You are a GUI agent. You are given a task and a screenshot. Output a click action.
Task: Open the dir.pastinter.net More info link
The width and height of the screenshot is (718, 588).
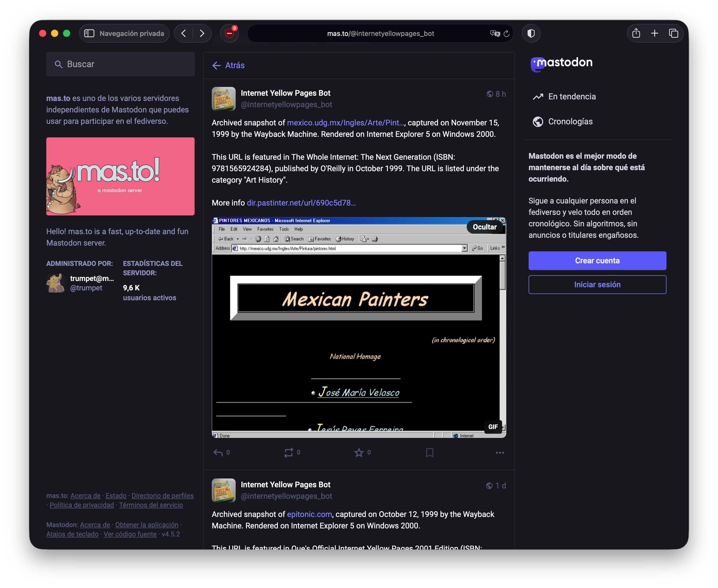(301, 203)
